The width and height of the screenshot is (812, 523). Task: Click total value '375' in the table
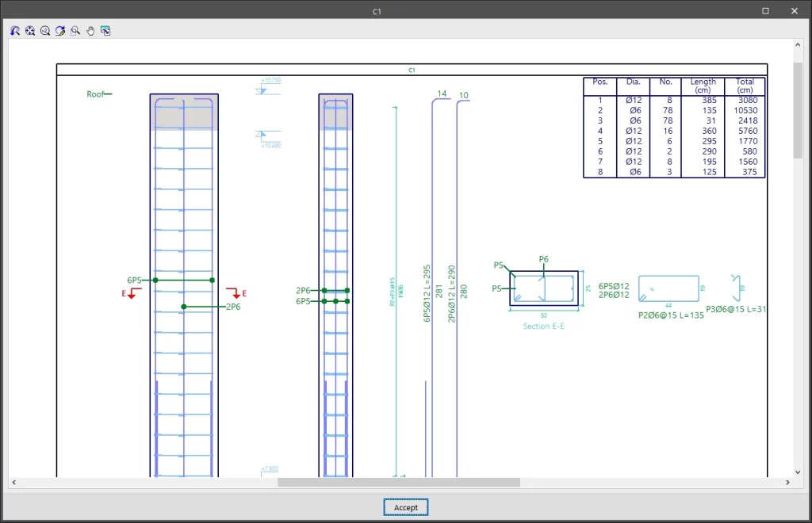pos(749,172)
